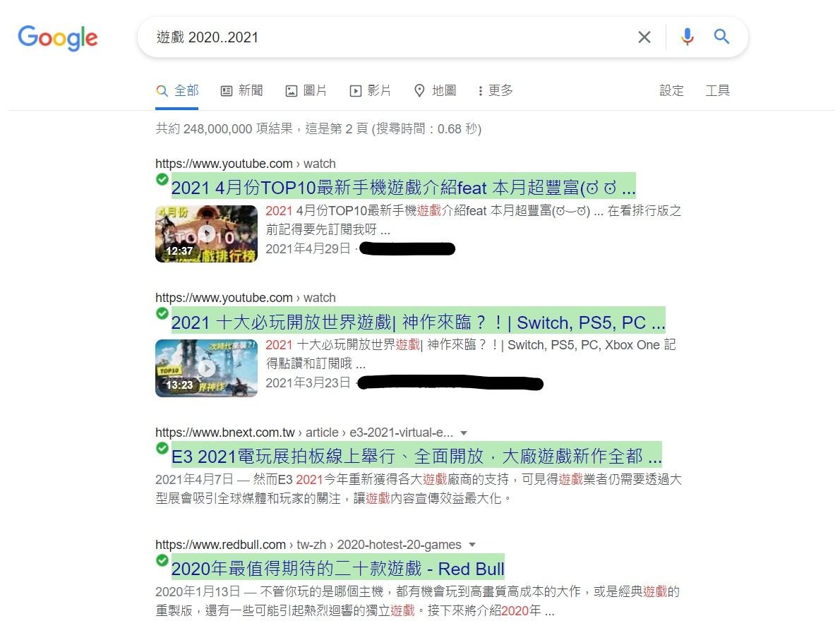Click the 2020年1月13日 snippet date
Image resolution: width=840 pixels, height=628 pixels.
198,591
